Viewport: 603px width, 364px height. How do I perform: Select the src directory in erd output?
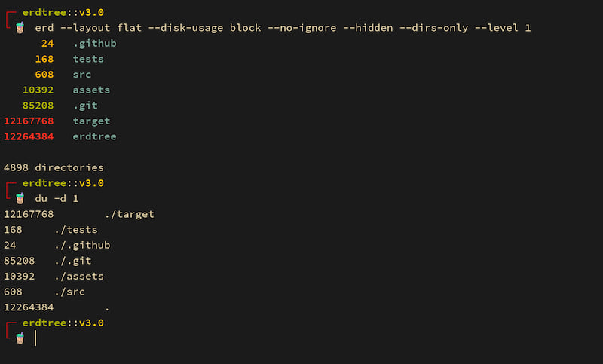[x=82, y=75]
